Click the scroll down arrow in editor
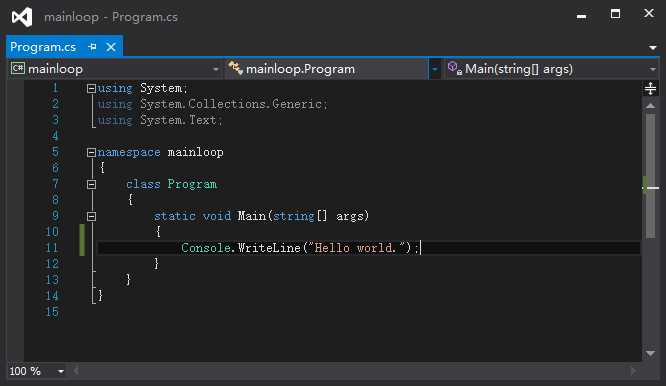The width and height of the screenshot is (666, 386). (x=650, y=353)
